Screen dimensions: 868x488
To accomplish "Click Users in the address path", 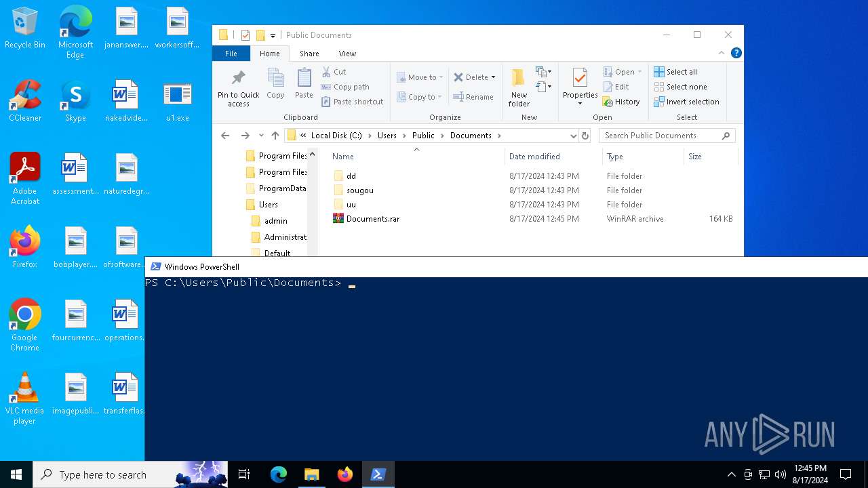I will coord(387,136).
